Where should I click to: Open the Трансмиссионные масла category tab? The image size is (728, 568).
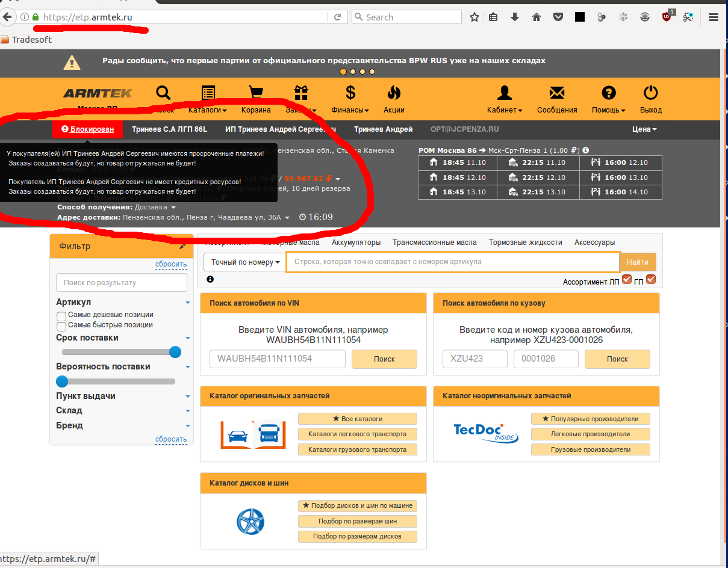click(435, 242)
